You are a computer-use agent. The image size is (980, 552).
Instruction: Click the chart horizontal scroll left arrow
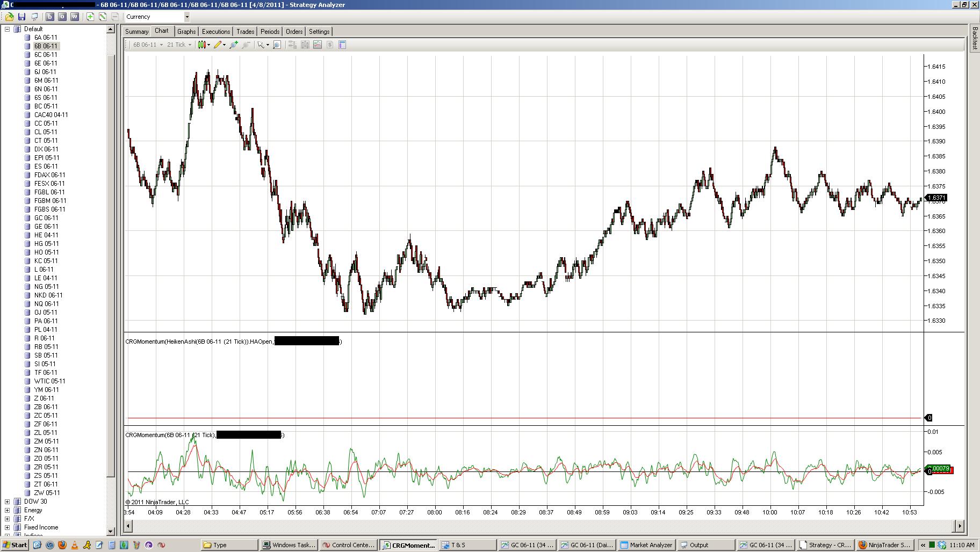(128, 526)
